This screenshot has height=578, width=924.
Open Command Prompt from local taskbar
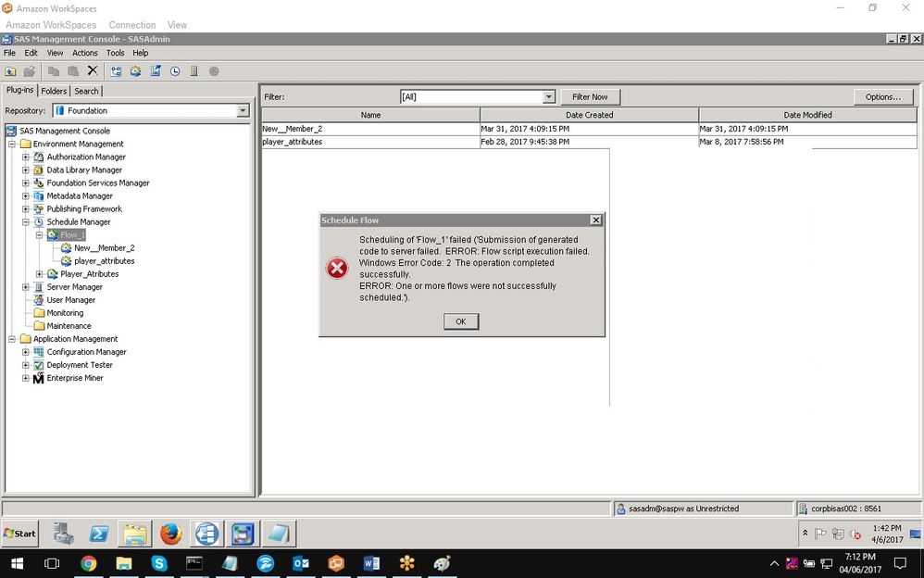[194, 564]
